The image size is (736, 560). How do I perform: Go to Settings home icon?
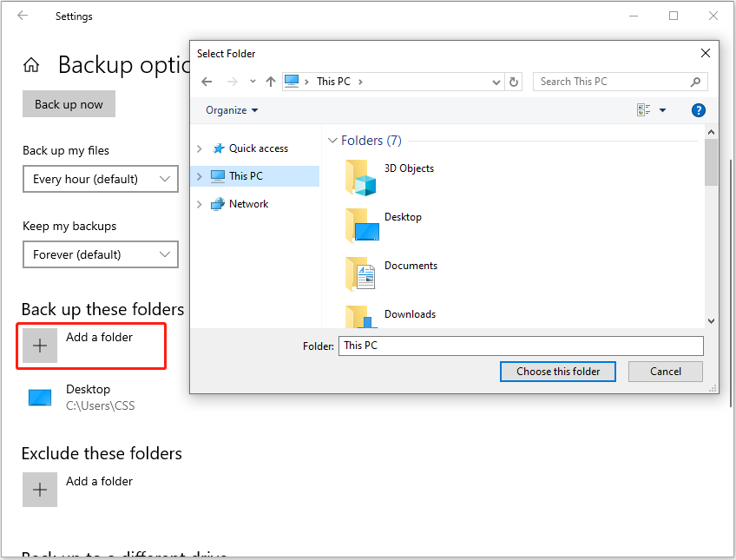[x=31, y=65]
